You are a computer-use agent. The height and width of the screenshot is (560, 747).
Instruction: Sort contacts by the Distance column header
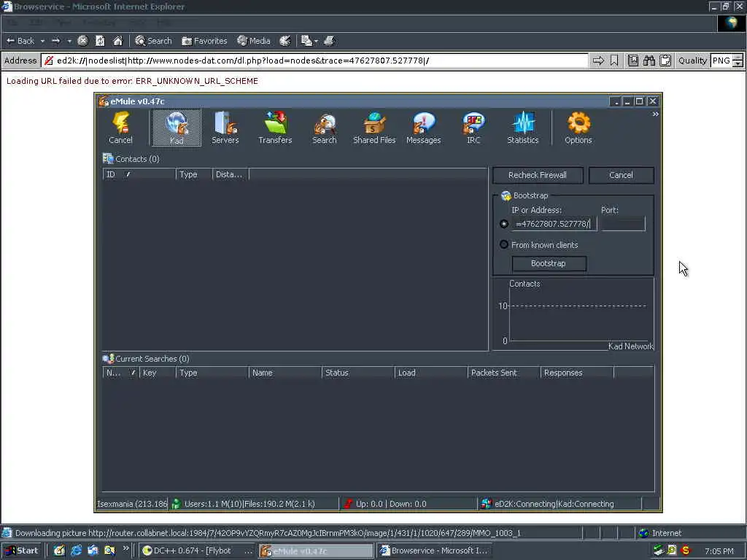click(231, 174)
